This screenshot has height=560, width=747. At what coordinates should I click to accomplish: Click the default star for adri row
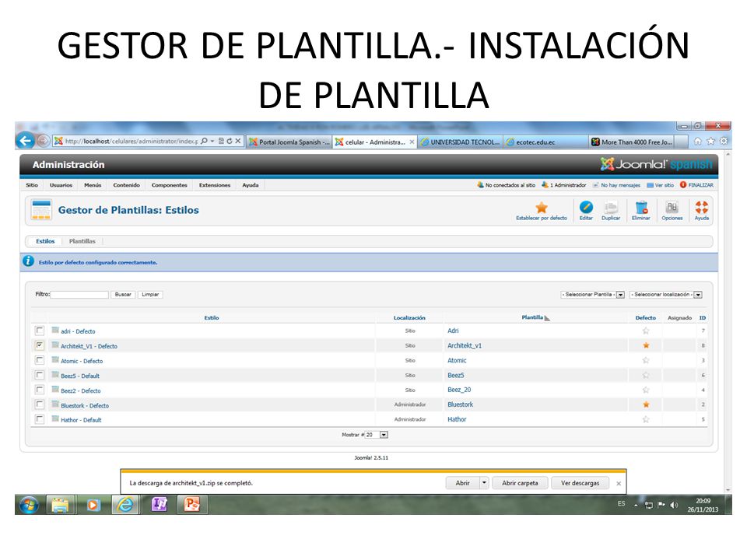click(x=646, y=331)
